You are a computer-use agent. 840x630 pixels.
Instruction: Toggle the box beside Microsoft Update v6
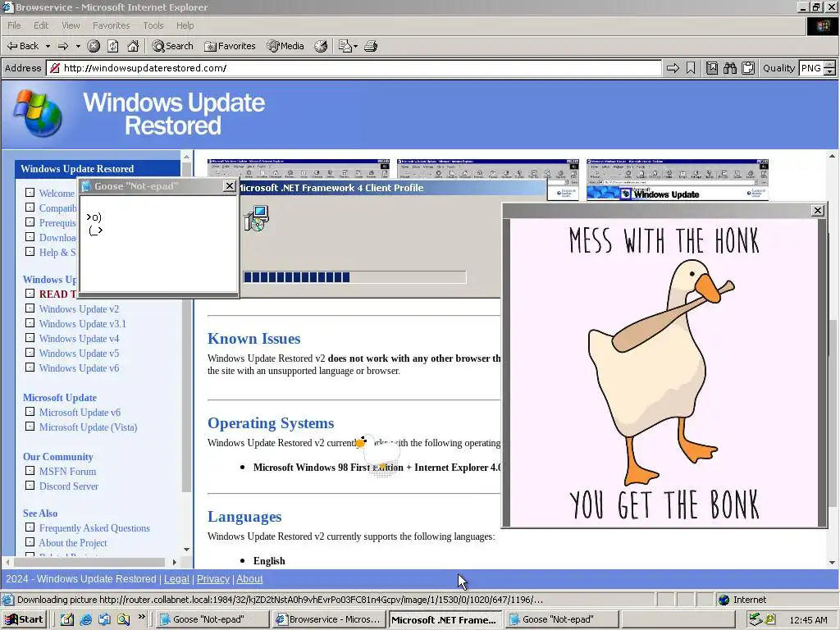coord(30,412)
